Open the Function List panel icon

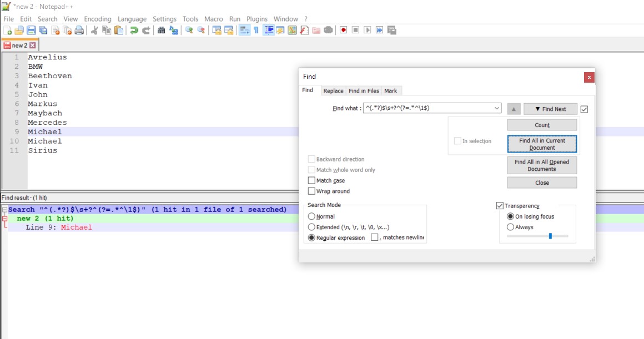tap(304, 31)
